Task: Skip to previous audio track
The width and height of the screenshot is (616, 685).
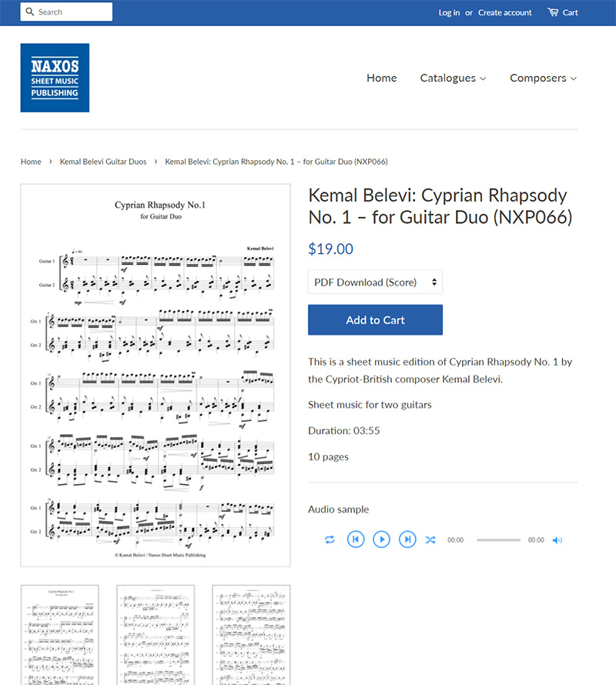Action: coord(355,540)
